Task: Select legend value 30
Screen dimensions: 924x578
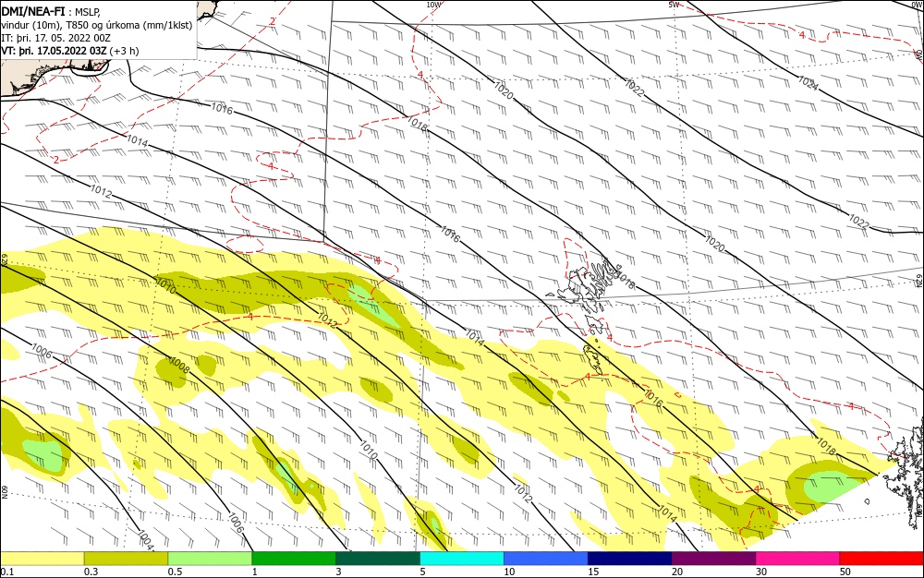Action: point(761,572)
